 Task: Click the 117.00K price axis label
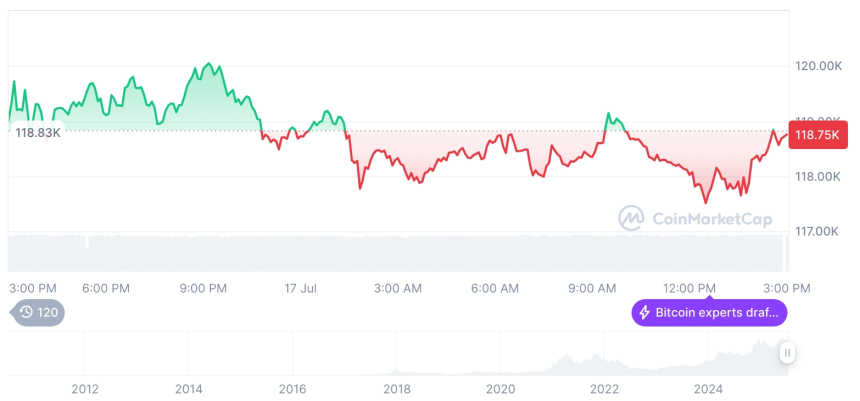(x=818, y=231)
